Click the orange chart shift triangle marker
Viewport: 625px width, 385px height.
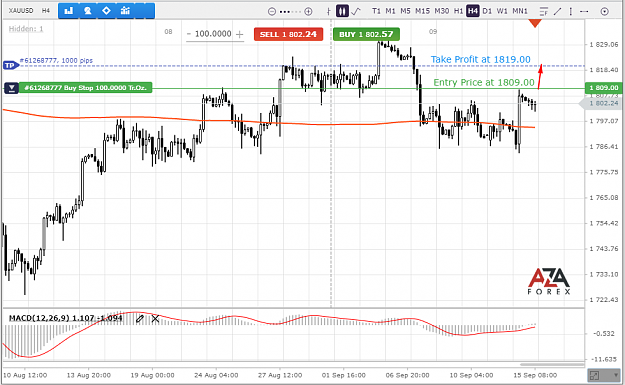coord(535,24)
